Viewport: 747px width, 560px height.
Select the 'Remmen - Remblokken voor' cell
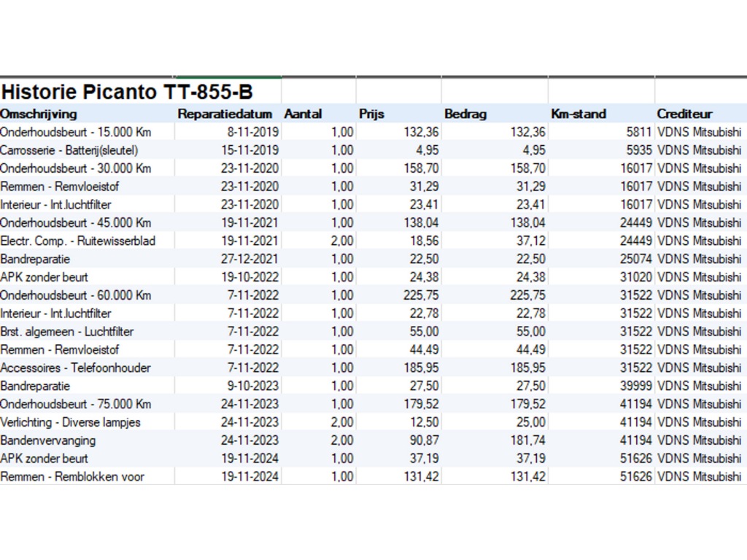coord(72,477)
